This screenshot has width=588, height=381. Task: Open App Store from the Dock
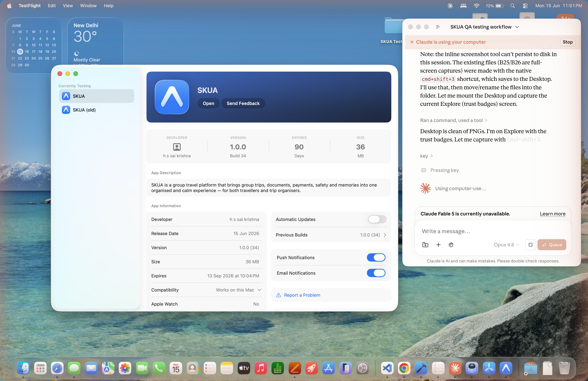coord(328,368)
